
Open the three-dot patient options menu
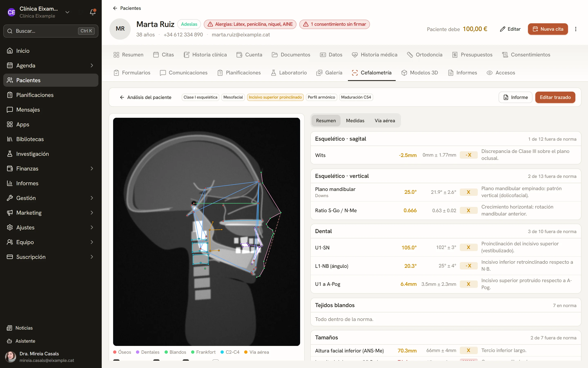pyautogui.click(x=576, y=29)
